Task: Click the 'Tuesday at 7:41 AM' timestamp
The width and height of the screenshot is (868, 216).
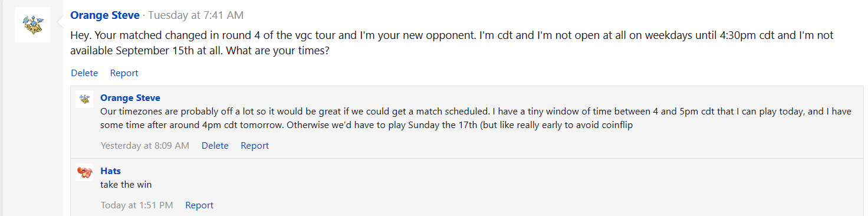Action: [x=195, y=15]
